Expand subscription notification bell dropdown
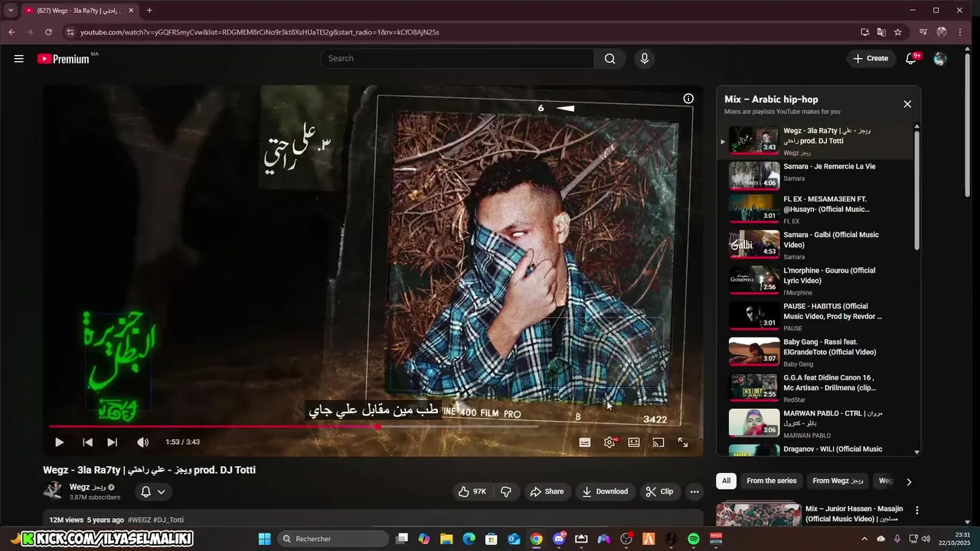980x551 pixels. point(153,491)
